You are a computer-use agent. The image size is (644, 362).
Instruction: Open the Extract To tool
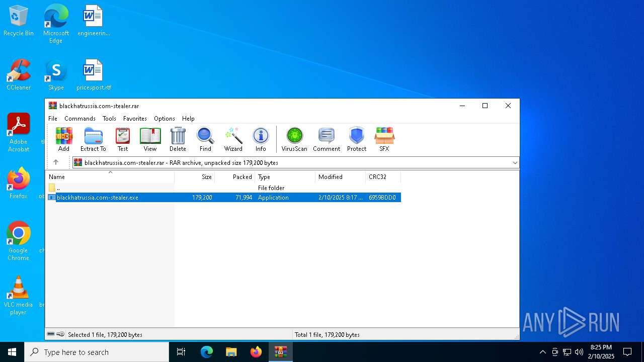pyautogui.click(x=93, y=139)
